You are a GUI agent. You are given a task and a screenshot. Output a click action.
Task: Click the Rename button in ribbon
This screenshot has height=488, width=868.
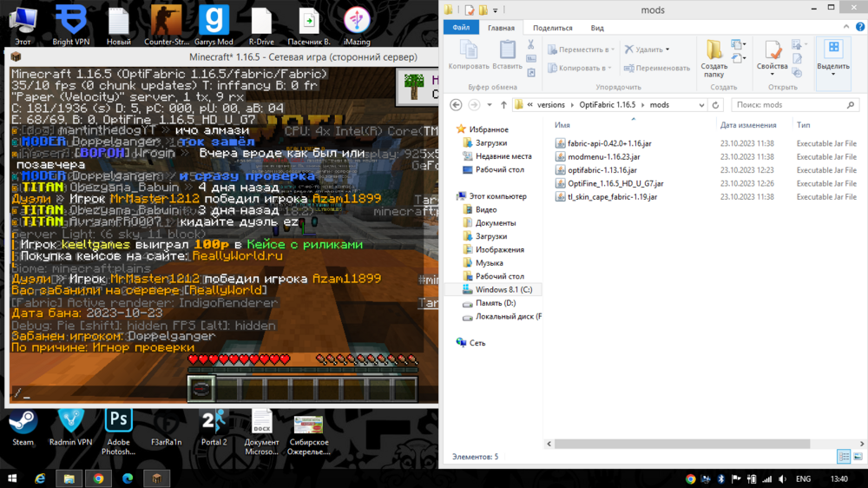tap(657, 68)
